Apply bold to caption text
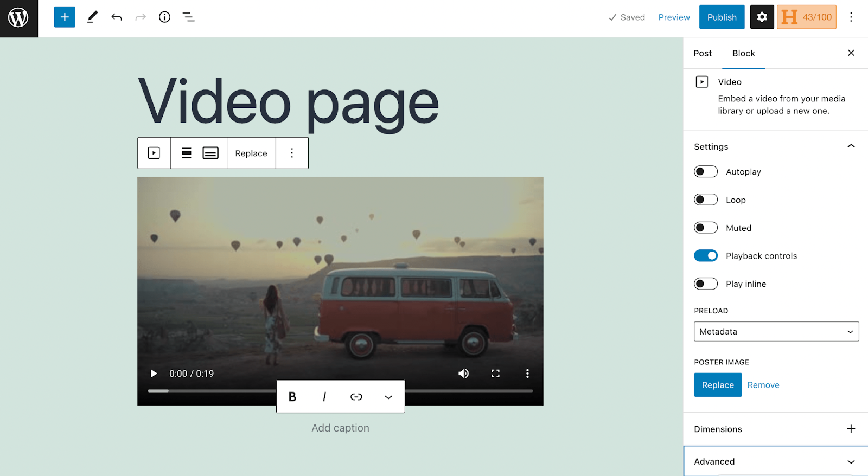Image resolution: width=868 pixels, height=476 pixels. (x=292, y=397)
